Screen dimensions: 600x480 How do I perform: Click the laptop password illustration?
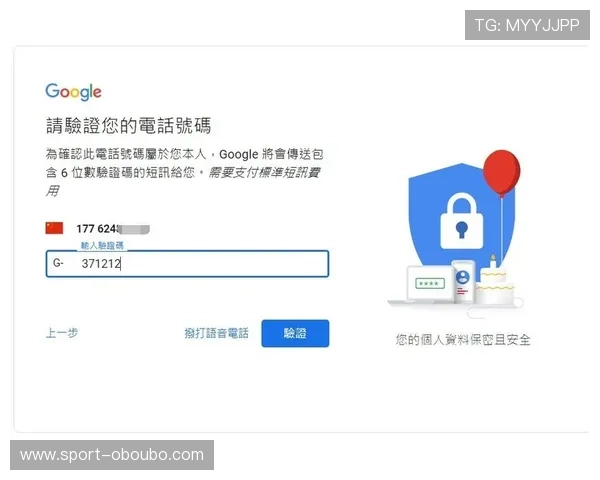(x=430, y=284)
